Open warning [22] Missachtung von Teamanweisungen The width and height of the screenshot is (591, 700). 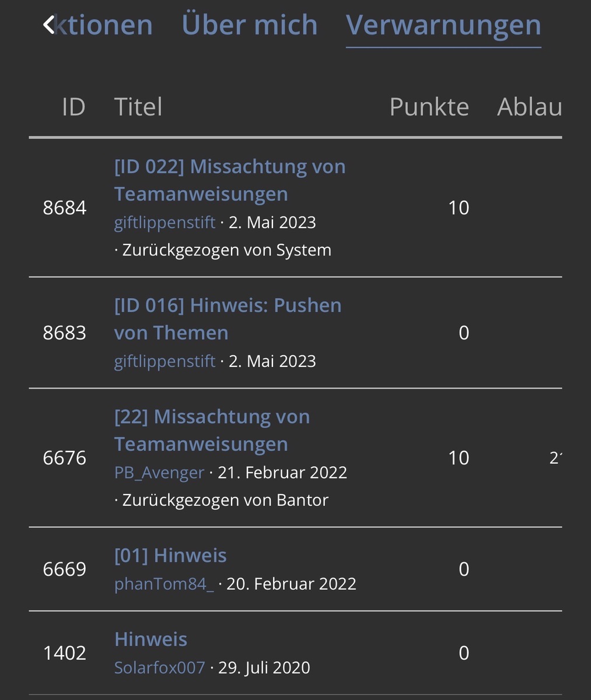[212, 430]
